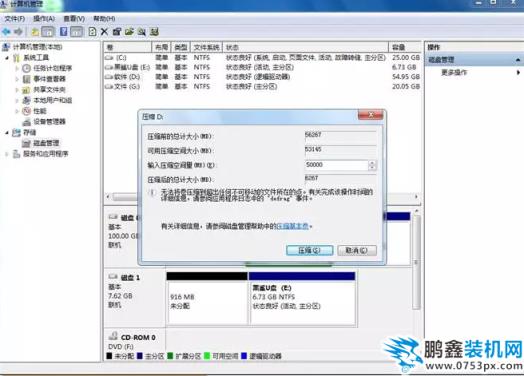
Task: Open the 文件(F) menu
Action: [x=15, y=18]
